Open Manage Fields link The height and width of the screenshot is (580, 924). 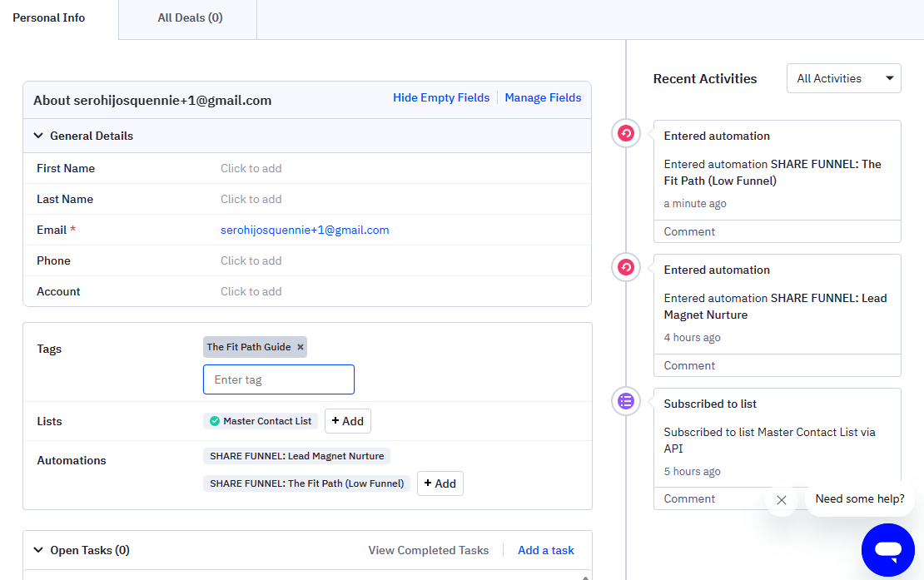pos(543,97)
